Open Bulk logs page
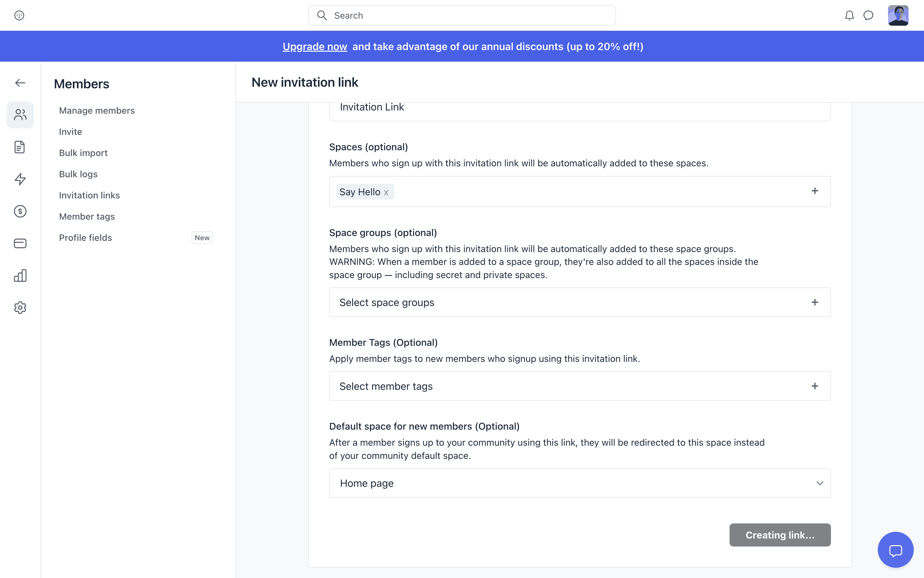This screenshot has width=924, height=578. (x=78, y=174)
